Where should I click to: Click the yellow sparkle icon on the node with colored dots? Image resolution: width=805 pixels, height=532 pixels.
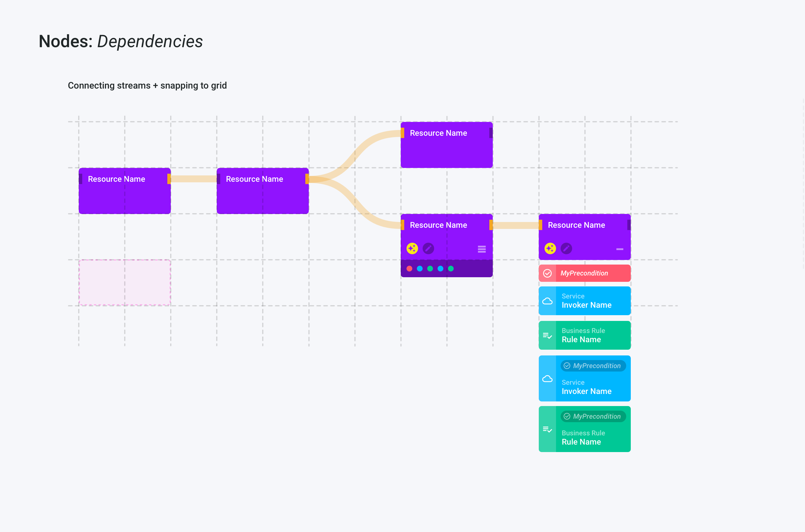coord(412,249)
